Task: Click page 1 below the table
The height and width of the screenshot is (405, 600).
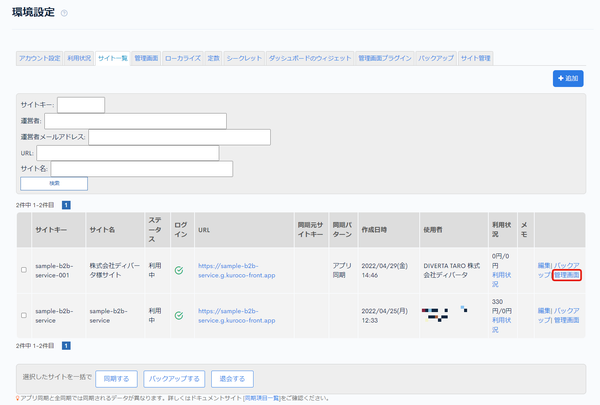Action: click(66, 346)
